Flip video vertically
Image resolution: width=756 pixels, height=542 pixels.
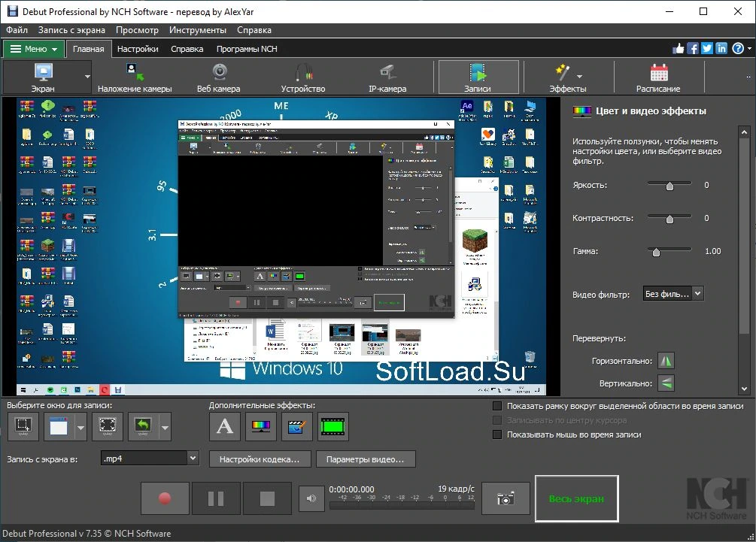pyautogui.click(x=666, y=383)
